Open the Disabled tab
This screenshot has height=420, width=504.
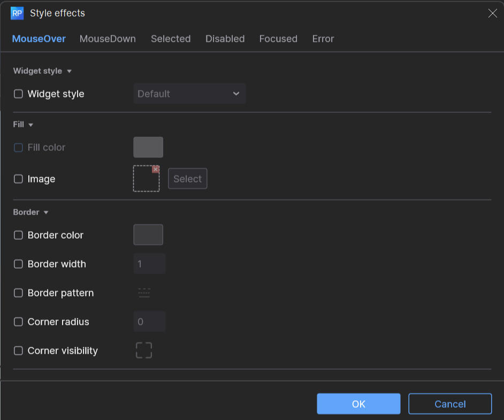point(225,39)
